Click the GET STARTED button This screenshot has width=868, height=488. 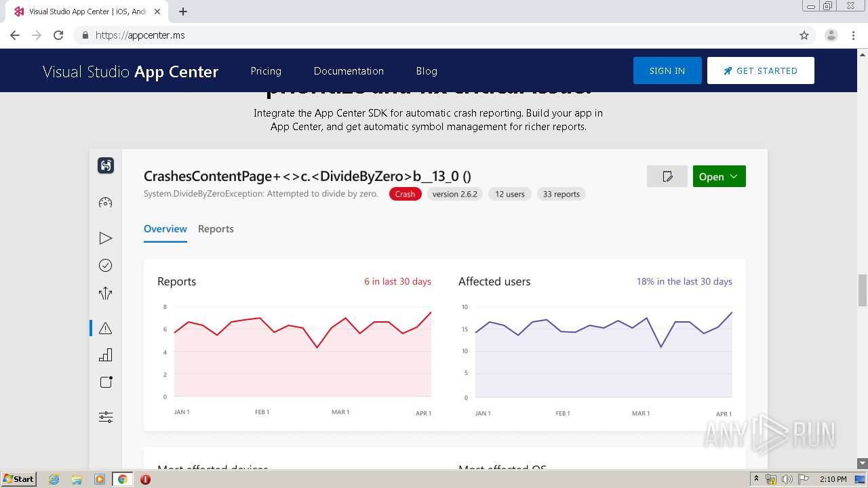tap(760, 70)
